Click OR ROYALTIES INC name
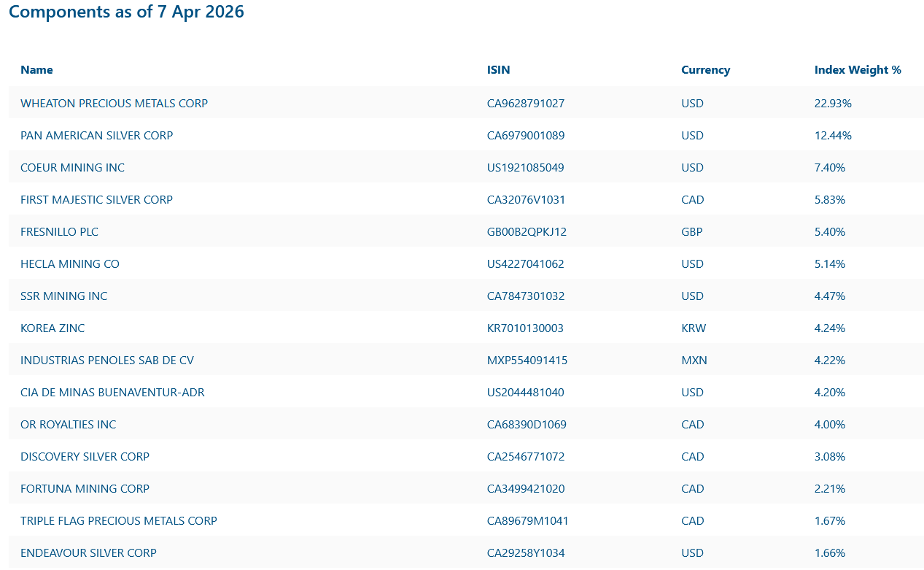Image resolution: width=924 pixels, height=570 pixels. coord(68,425)
